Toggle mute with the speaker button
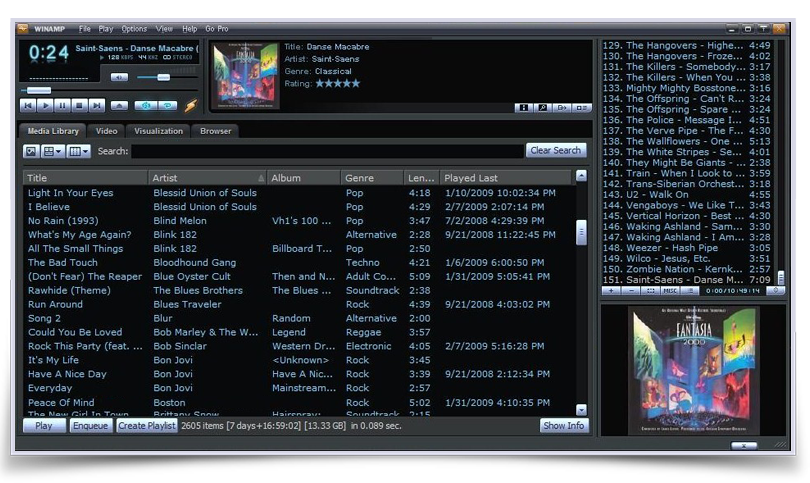 [119, 77]
